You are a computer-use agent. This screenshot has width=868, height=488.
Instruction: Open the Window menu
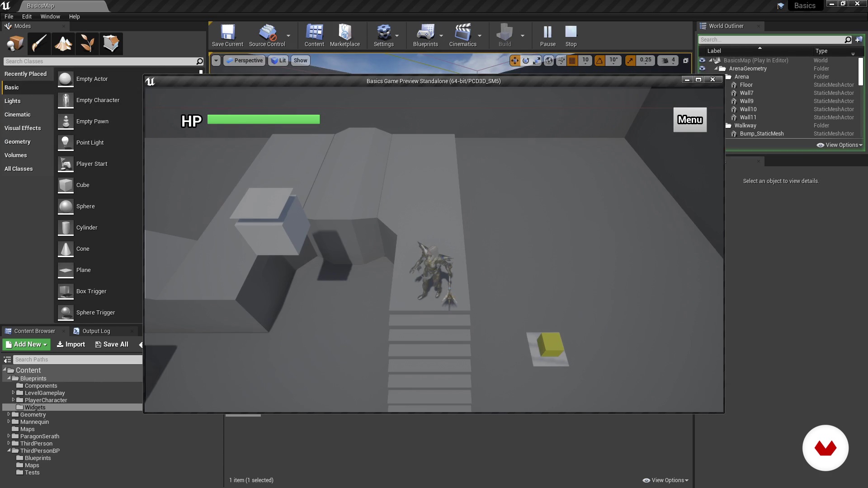50,17
